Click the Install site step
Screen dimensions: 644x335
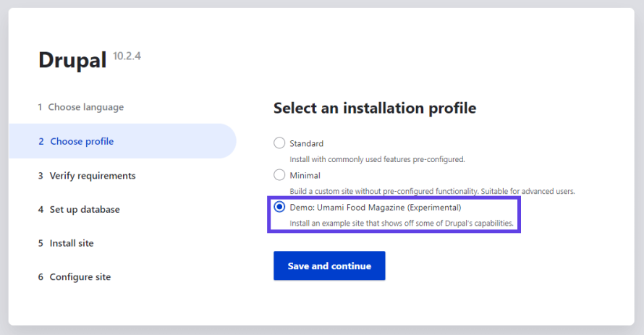coord(66,243)
